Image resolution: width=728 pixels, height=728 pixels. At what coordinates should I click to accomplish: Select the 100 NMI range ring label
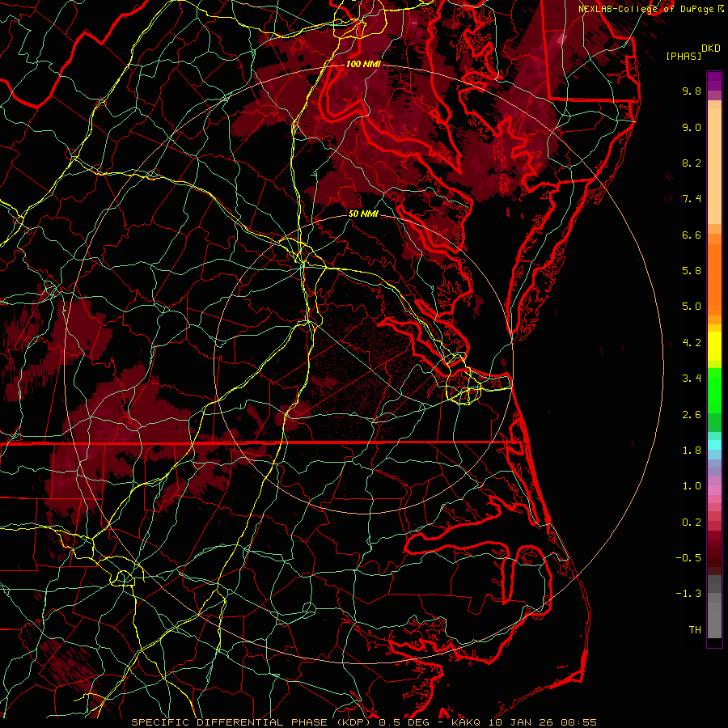click(x=363, y=64)
